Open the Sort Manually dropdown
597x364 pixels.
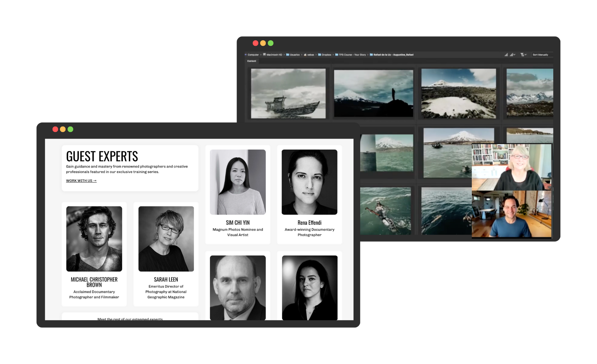(x=540, y=55)
